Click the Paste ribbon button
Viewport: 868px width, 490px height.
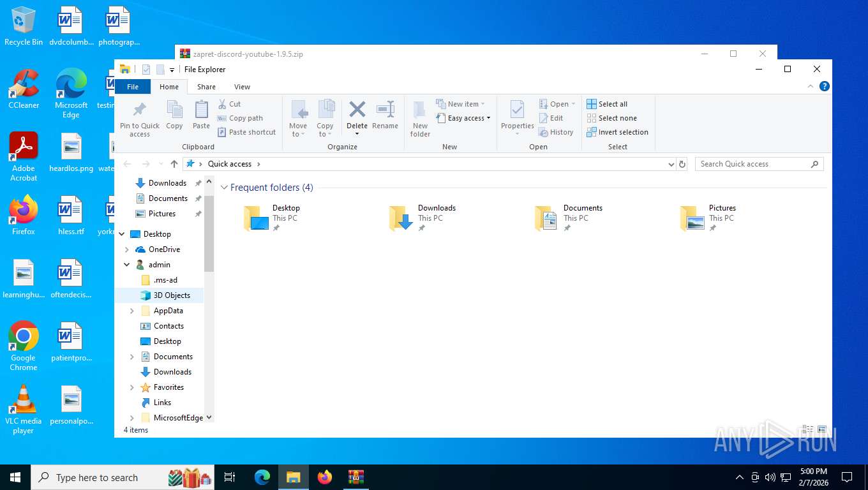pos(201,115)
